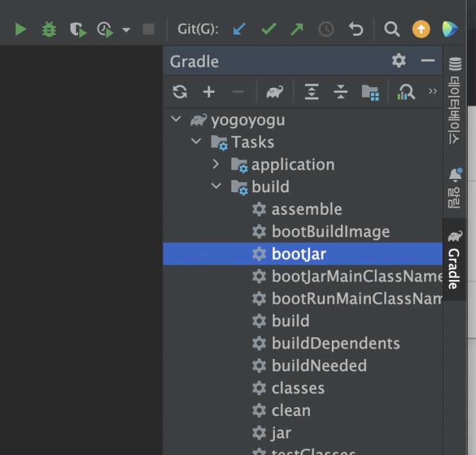This screenshot has height=455, width=476.
Task: Collapse all Gradle tree nodes
Action: pos(341,92)
